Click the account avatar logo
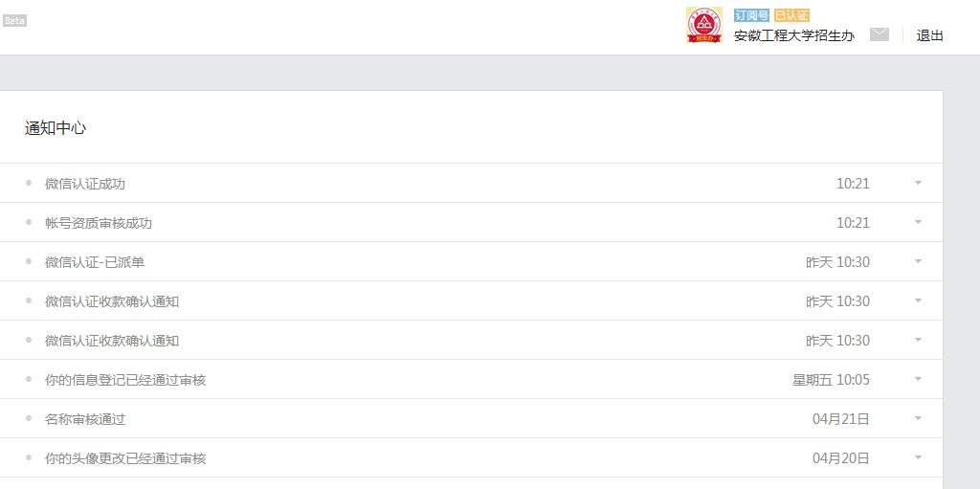 pyautogui.click(x=704, y=25)
